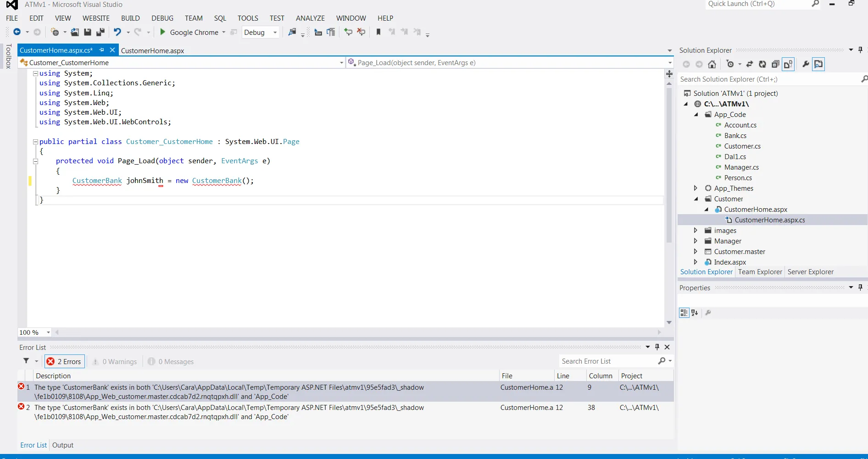868x459 pixels.
Task: Click the Home icon in Solution Explorer
Action: pyautogui.click(x=712, y=65)
